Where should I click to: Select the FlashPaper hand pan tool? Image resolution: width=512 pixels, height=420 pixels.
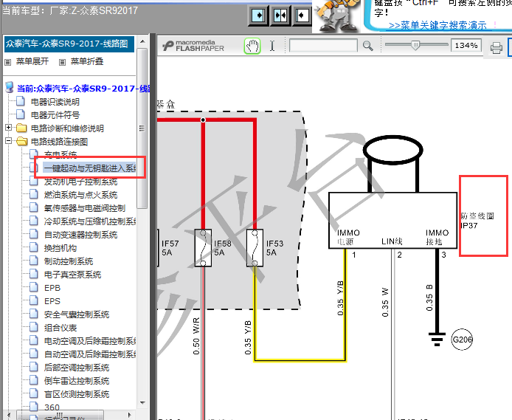pyautogui.click(x=252, y=46)
